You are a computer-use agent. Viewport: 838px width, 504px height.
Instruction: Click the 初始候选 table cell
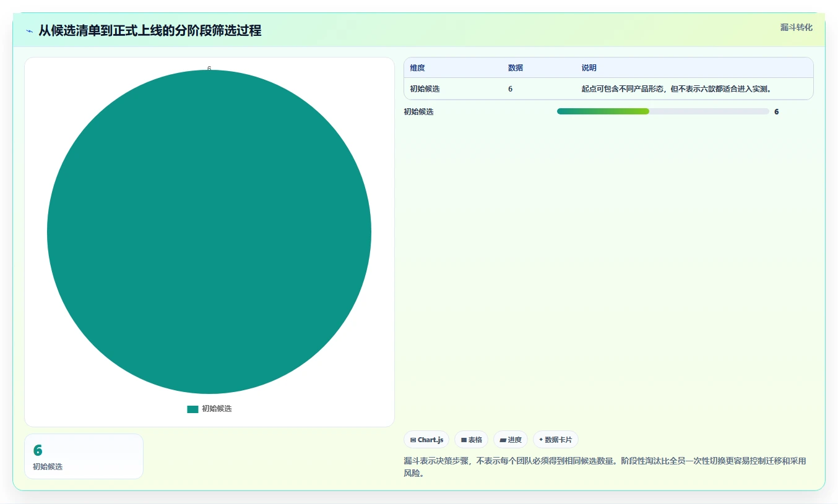click(x=425, y=89)
